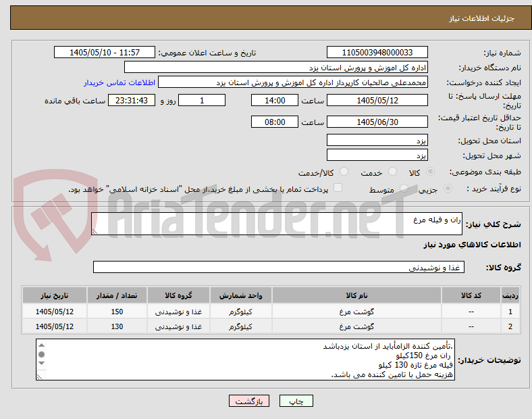Click the ردیف column header

tap(510, 295)
